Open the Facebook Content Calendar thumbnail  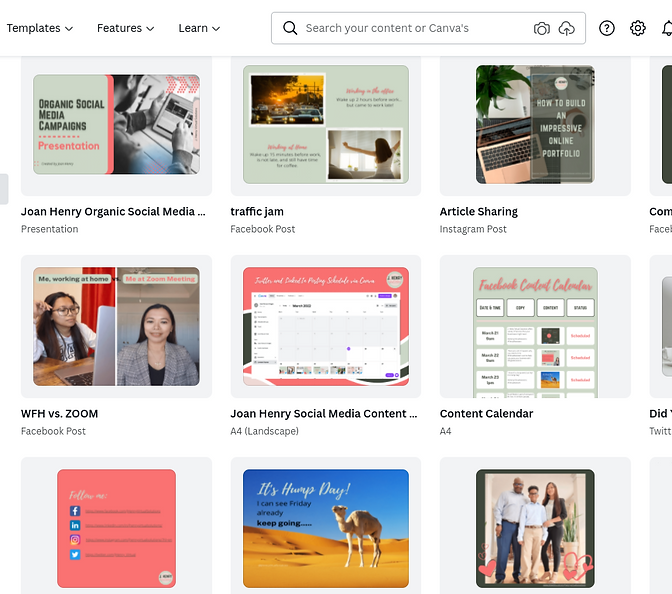coord(535,333)
